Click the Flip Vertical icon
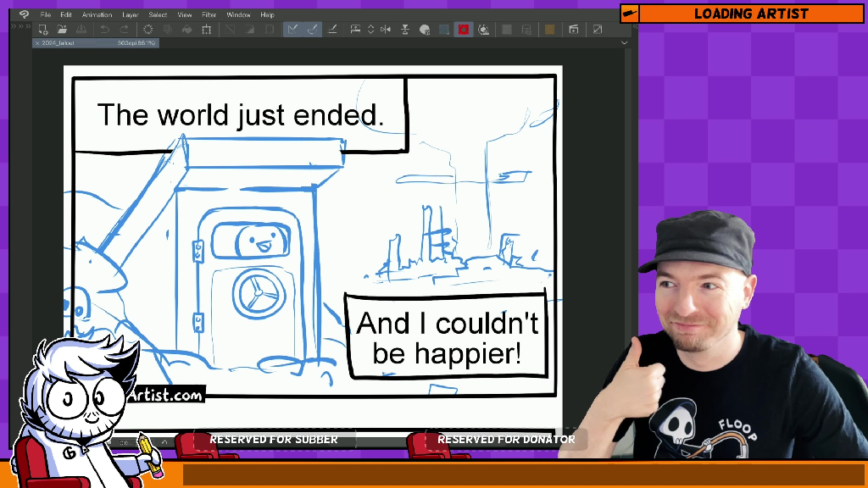This screenshot has width=868, height=488. point(405,30)
